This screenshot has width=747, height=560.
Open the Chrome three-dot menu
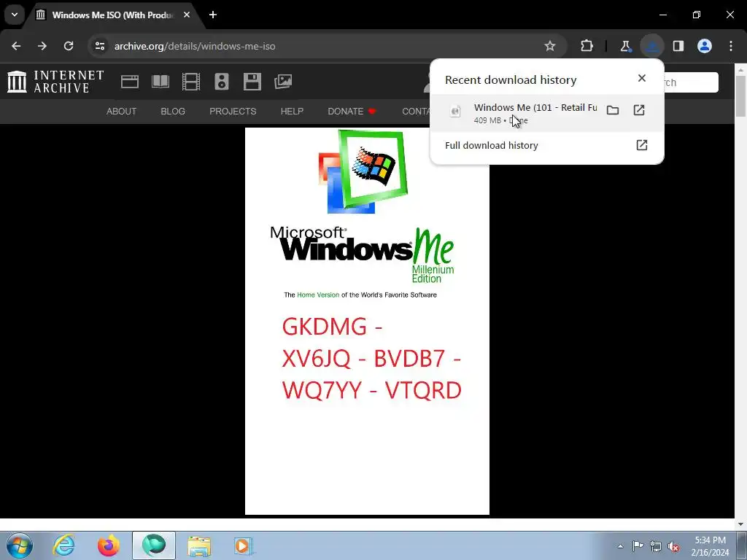[731, 46]
